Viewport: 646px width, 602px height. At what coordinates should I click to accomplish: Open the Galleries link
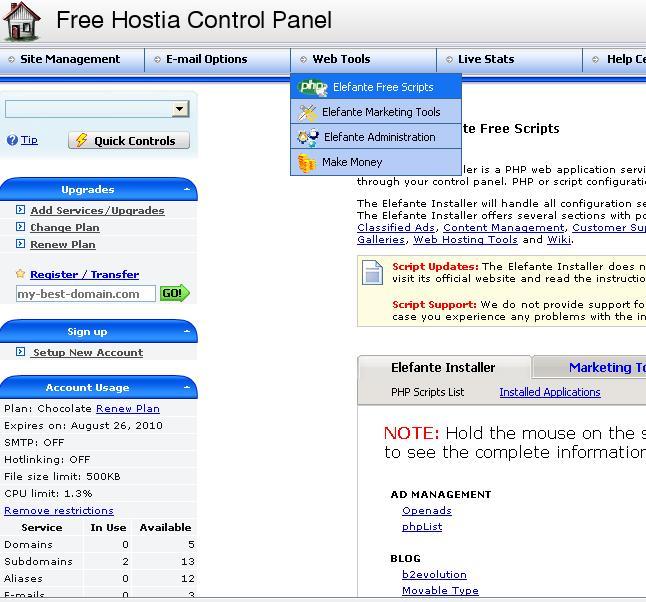381,239
